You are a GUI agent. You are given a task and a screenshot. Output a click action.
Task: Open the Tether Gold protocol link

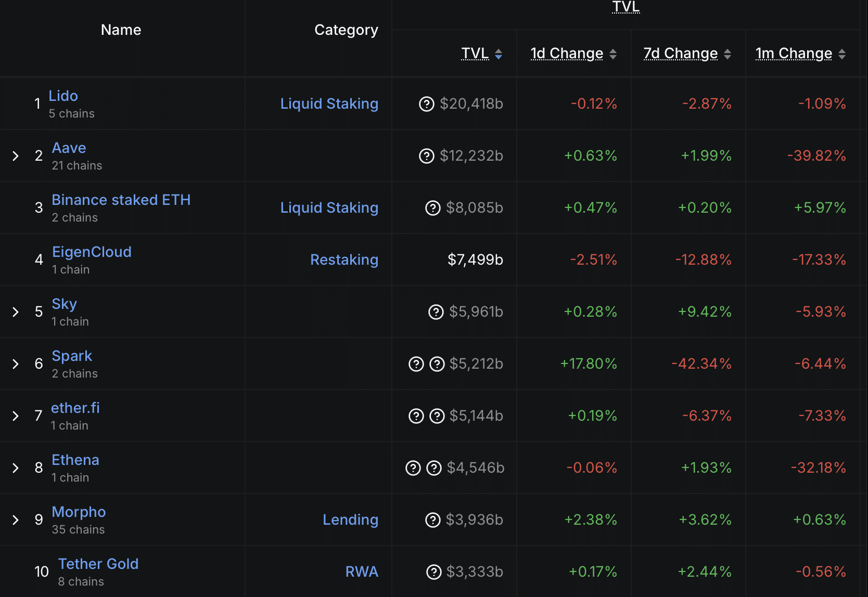click(98, 564)
